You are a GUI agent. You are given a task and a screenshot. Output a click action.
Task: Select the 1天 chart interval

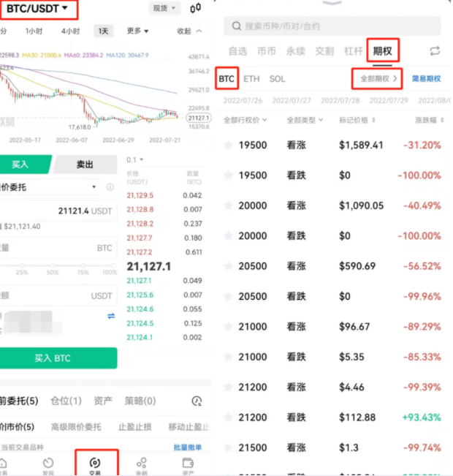[x=103, y=31]
